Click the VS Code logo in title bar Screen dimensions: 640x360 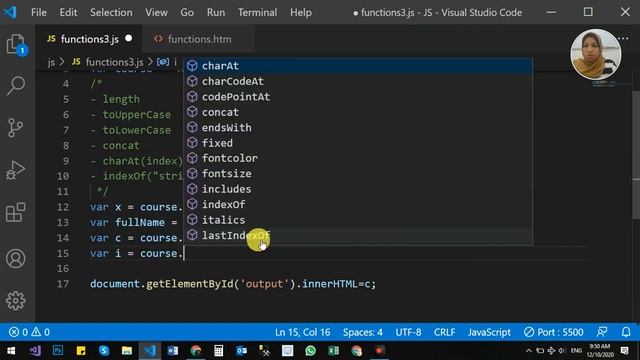[x=10, y=12]
